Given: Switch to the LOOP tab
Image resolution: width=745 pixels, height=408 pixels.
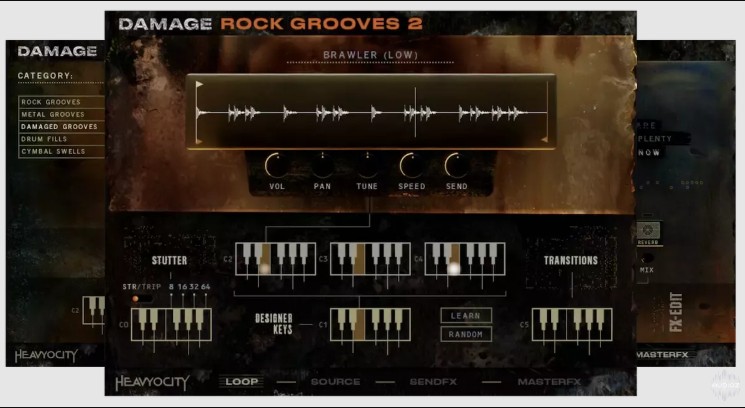Looking at the screenshot, I should click(241, 381).
